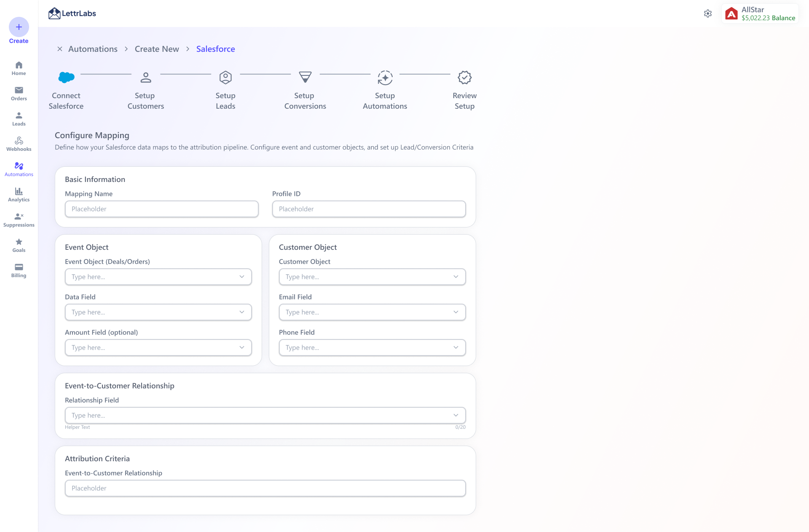Open the Phone Field dropdown
This screenshot has height=532, width=809.
(372, 348)
